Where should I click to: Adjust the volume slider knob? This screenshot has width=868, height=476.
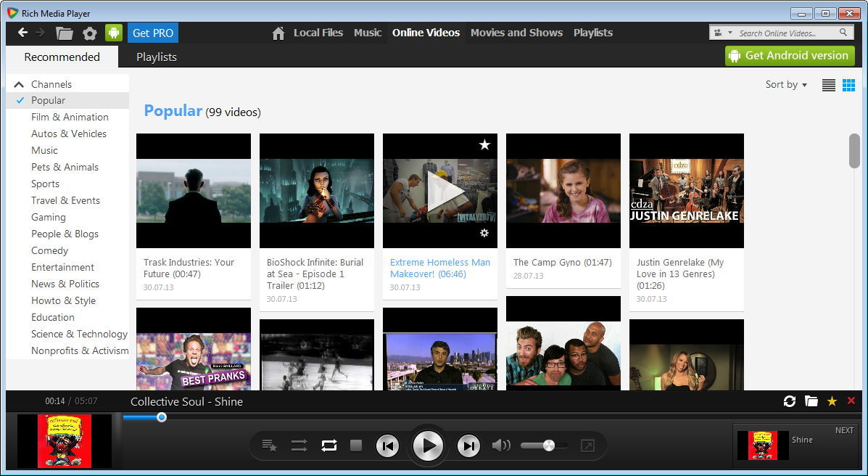pos(549,446)
